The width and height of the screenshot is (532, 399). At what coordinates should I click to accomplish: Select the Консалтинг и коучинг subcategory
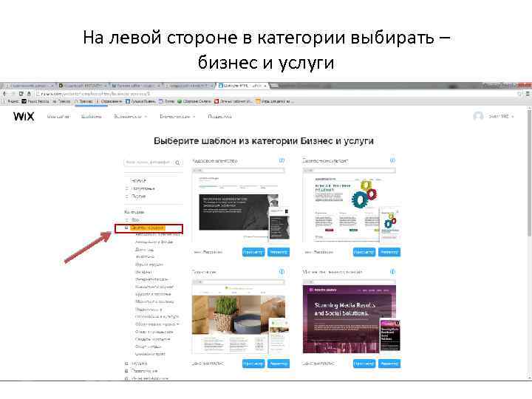click(154, 287)
